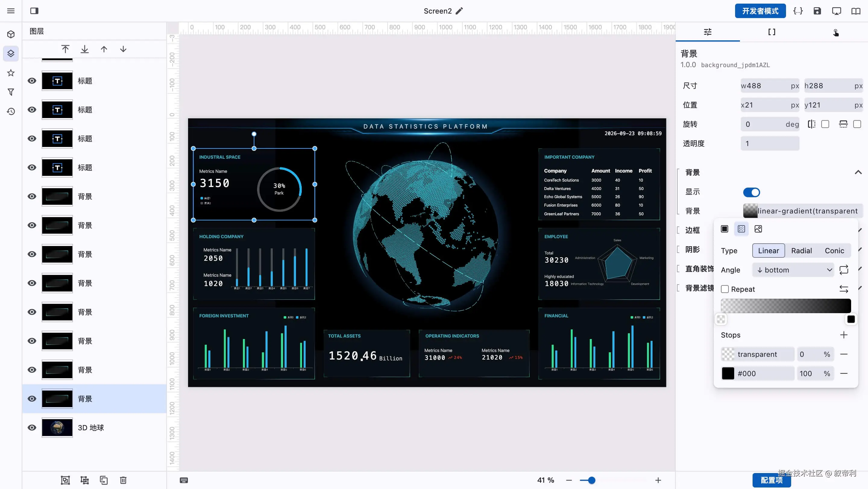Zoom in the canvas with plus

pyautogui.click(x=658, y=480)
